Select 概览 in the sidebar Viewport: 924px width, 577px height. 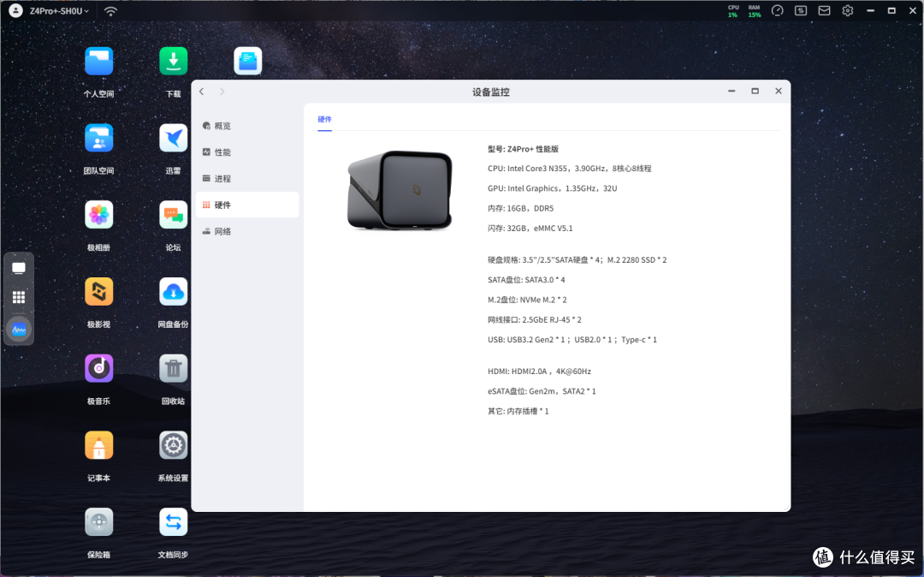[247, 126]
